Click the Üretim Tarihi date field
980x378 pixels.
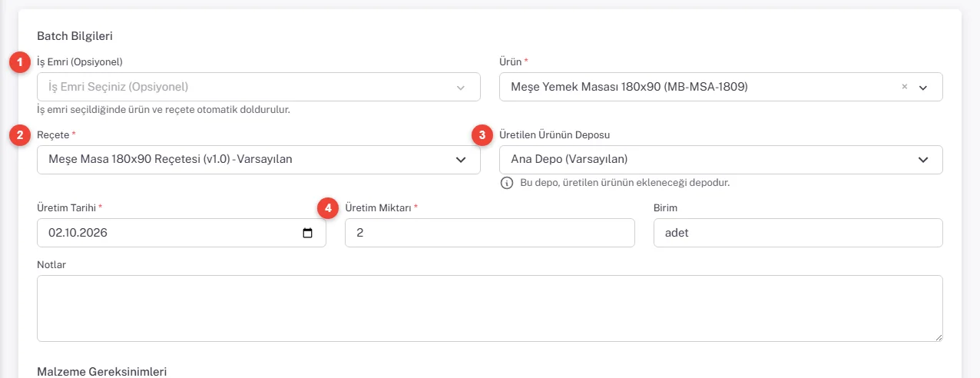click(x=181, y=233)
